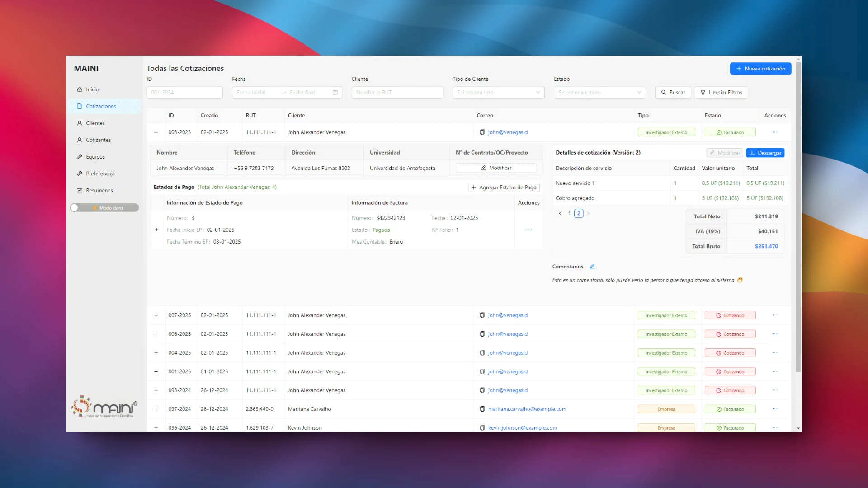Click the Buscar button
This screenshot has width=868, height=488.
673,93
